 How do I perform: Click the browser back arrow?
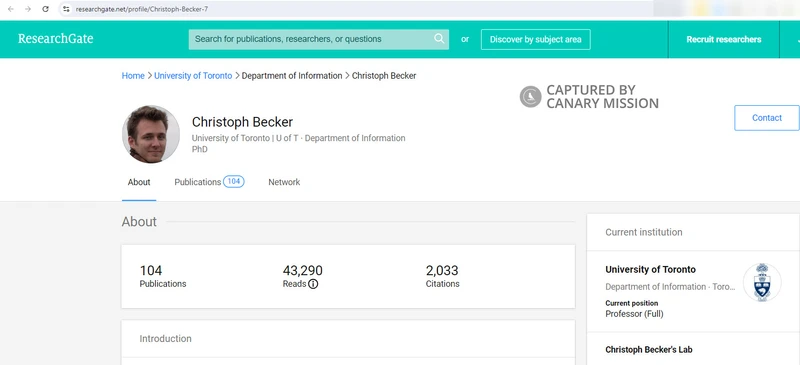point(11,9)
